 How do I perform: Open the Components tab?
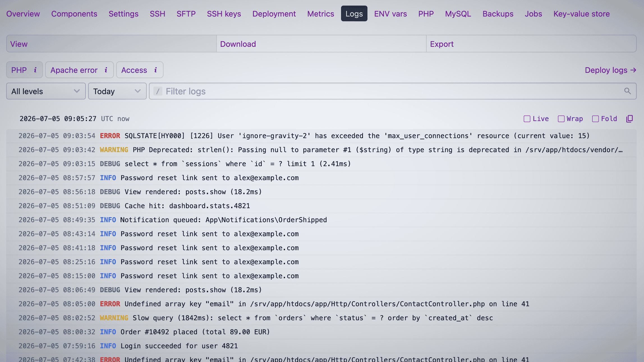click(x=74, y=14)
